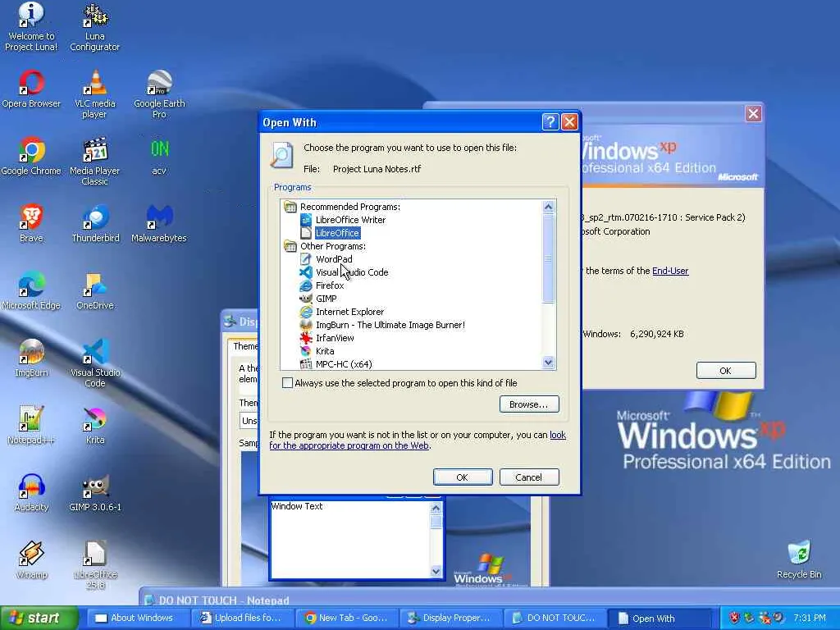Launch VLC media player shortcut
Image resolution: width=840 pixels, height=630 pixels.
tap(95, 94)
